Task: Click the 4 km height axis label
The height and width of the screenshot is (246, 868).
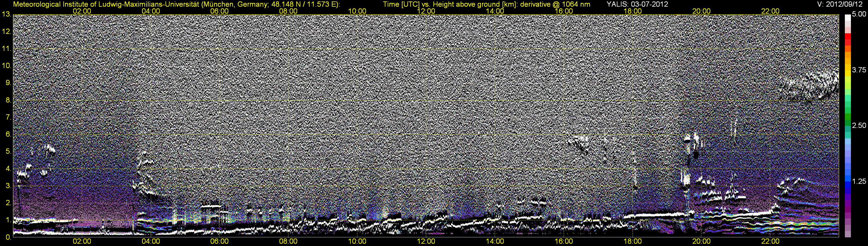Action: (x=8, y=169)
